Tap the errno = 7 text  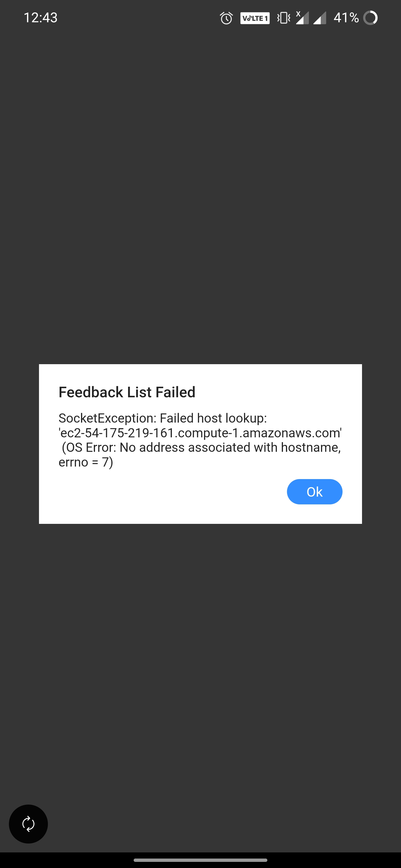86,462
